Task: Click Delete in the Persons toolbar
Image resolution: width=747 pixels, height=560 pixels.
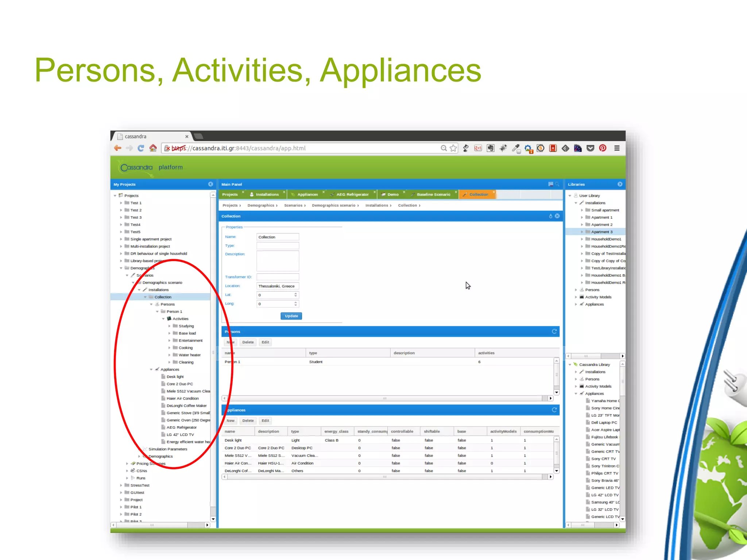Action: [x=248, y=342]
